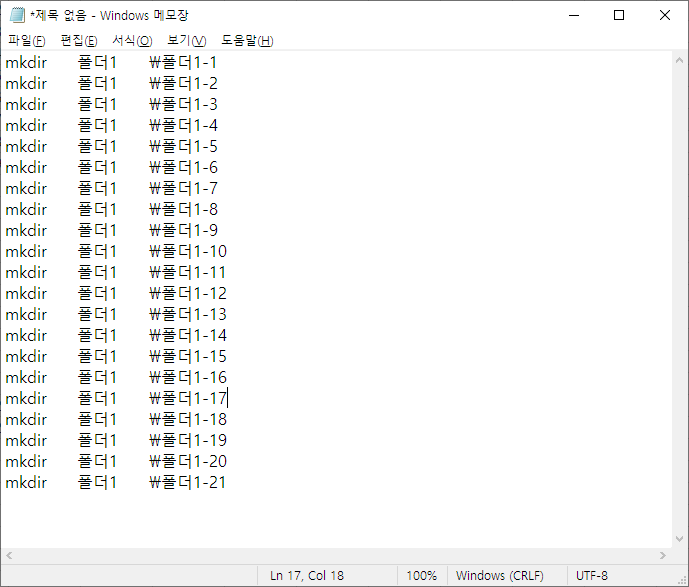Maximize the Notepad window
This screenshot has width=689, height=587.
click(x=619, y=15)
